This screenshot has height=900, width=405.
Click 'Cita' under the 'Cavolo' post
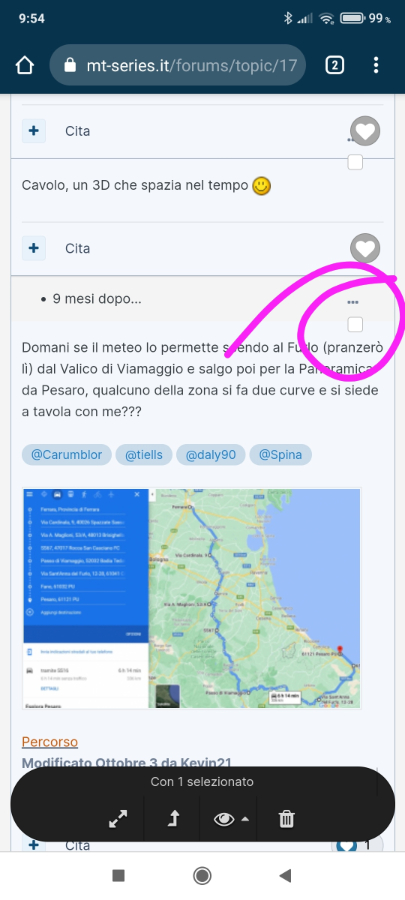77,249
